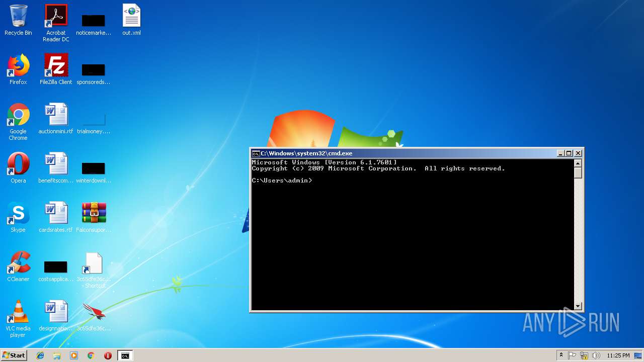This screenshot has height=362, width=644.
Task: Open Chrome from the taskbar
Action: [x=91, y=355]
